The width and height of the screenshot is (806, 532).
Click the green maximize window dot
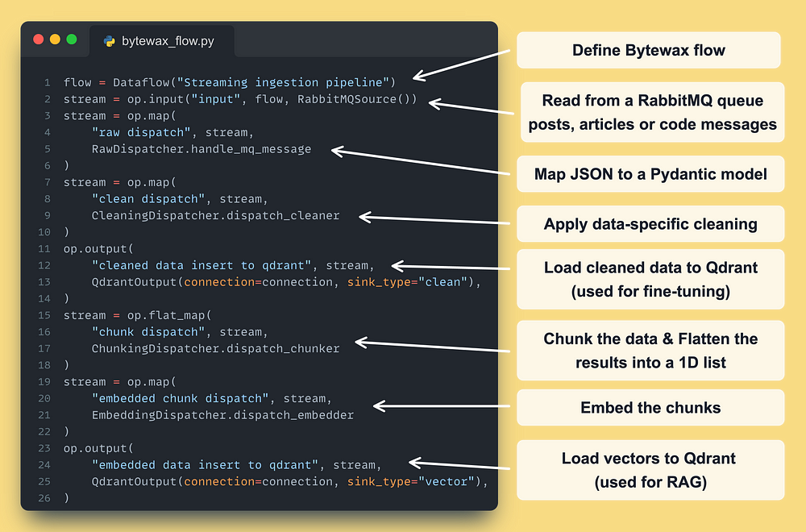[72, 39]
